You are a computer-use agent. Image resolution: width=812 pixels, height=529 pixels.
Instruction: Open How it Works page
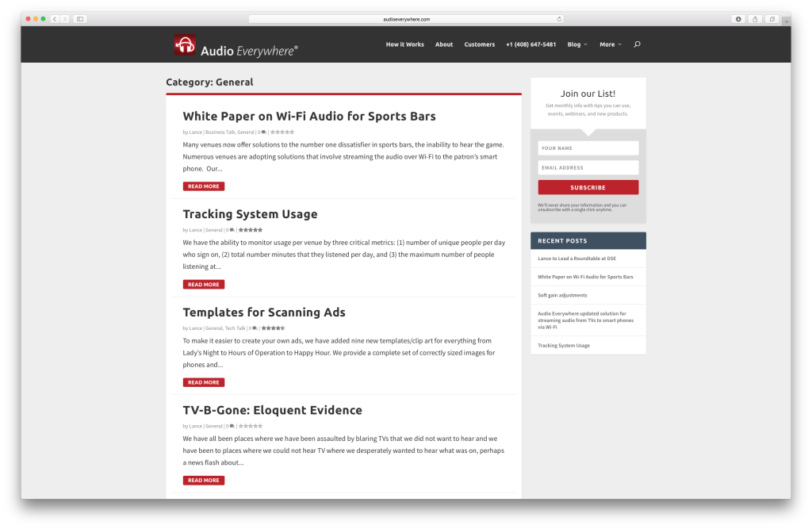click(404, 44)
